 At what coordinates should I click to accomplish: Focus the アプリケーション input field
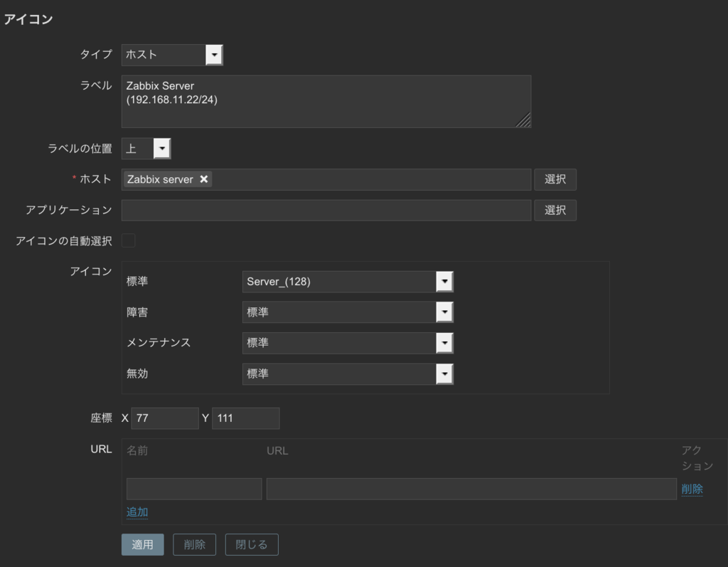326,210
